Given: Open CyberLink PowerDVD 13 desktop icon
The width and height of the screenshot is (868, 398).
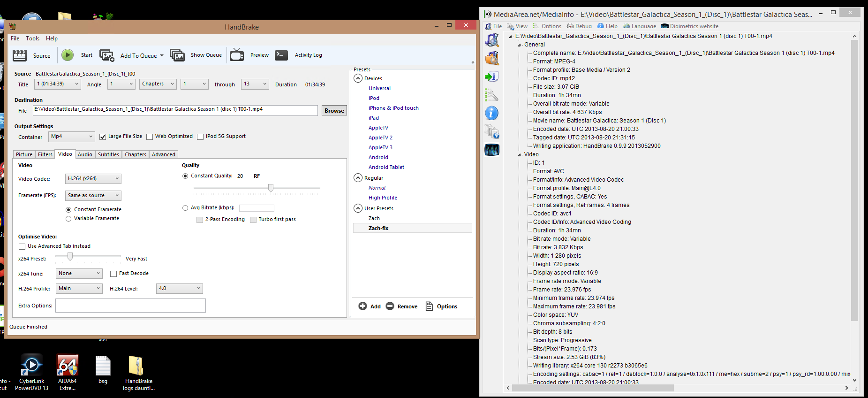Looking at the screenshot, I should (x=31, y=372).
